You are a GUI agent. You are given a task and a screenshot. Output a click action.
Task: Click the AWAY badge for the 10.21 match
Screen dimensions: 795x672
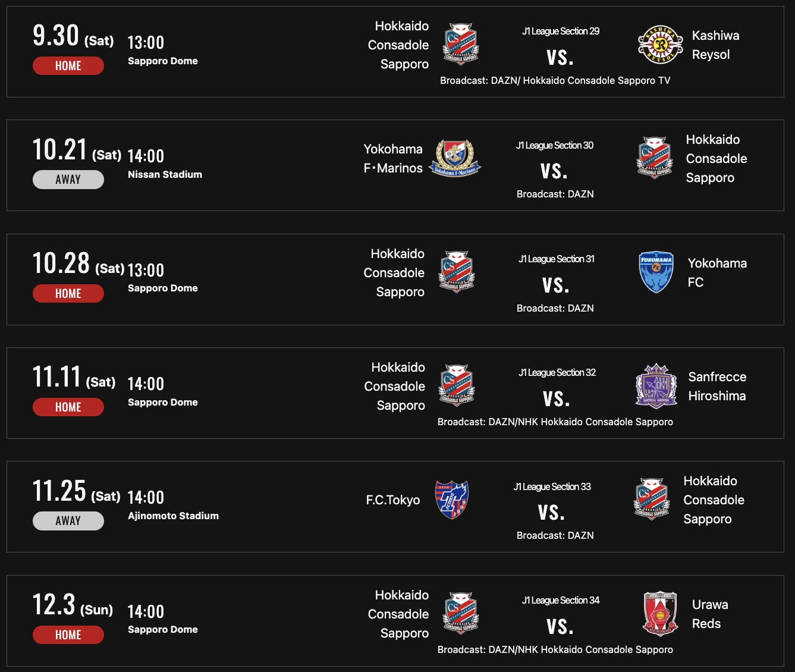68,180
